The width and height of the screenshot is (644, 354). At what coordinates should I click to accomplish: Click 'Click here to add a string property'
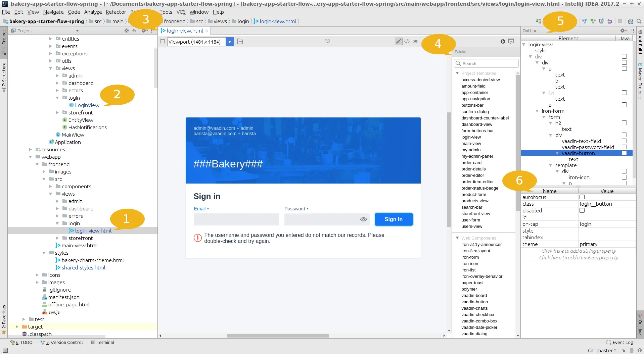578,251
